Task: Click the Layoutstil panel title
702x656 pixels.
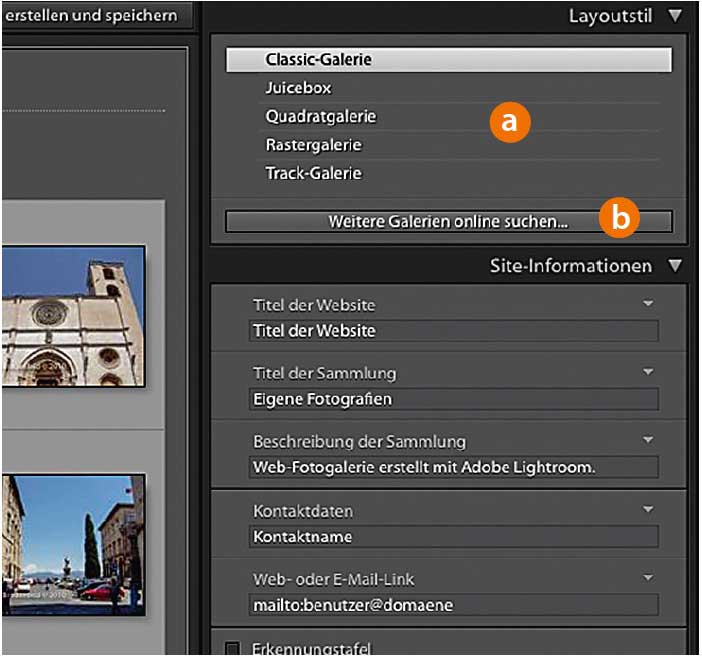Action: point(611,16)
